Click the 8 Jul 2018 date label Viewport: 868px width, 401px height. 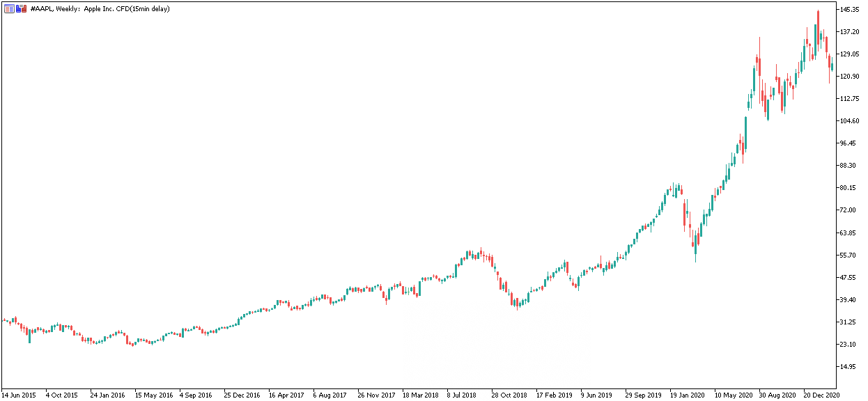tap(463, 394)
